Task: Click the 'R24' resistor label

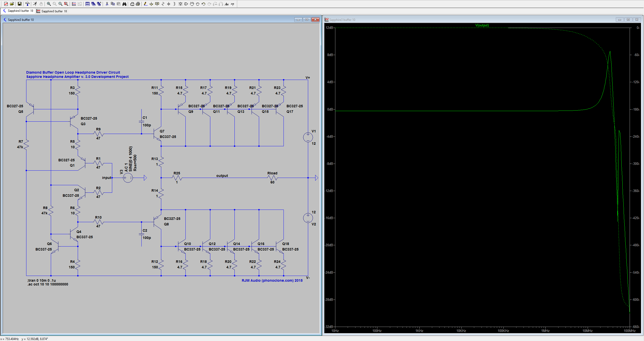Action: tap(277, 262)
